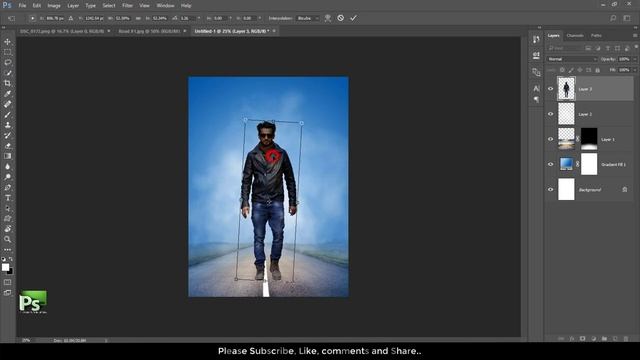Viewport: 640px width, 360px height.
Task: Change the screen mode option
Action: [7, 293]
